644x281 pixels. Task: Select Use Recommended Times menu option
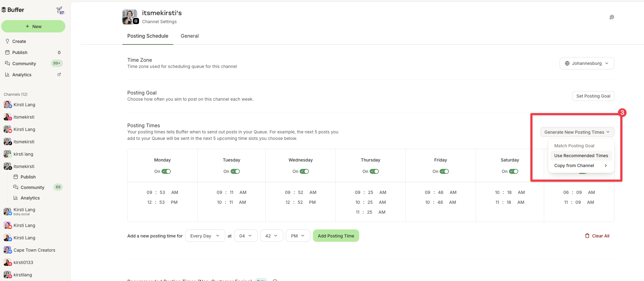tap(581, 156)
